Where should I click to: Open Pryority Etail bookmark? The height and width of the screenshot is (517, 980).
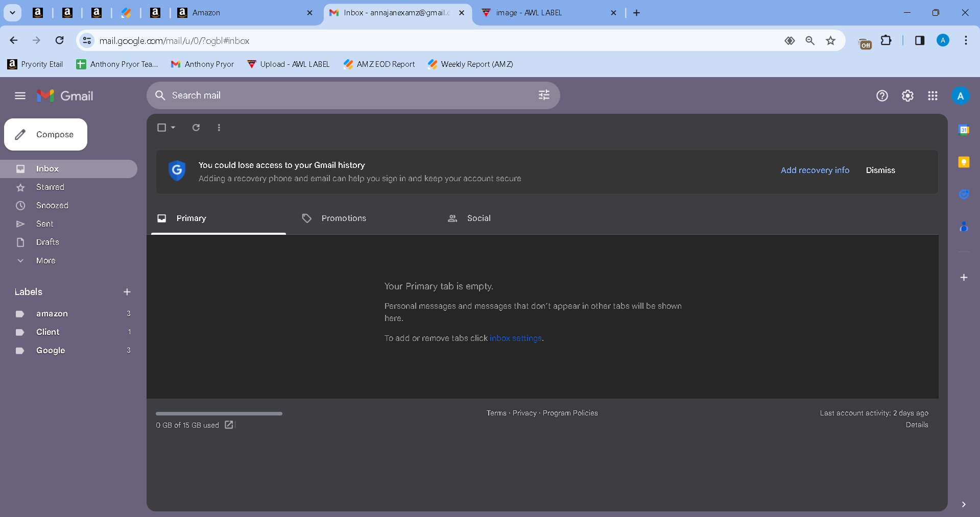(x=35, y=64)
